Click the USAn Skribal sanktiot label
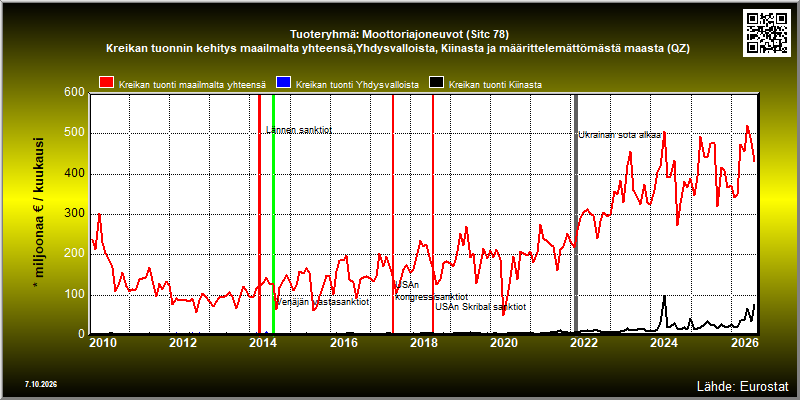 (481, 307)
